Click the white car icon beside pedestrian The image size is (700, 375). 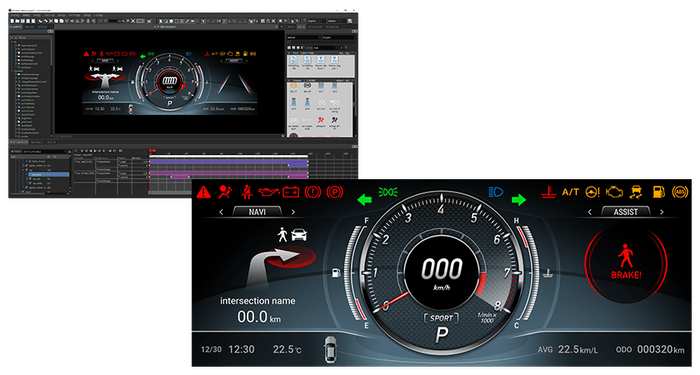pyautogui.click(x=299, y=234)
